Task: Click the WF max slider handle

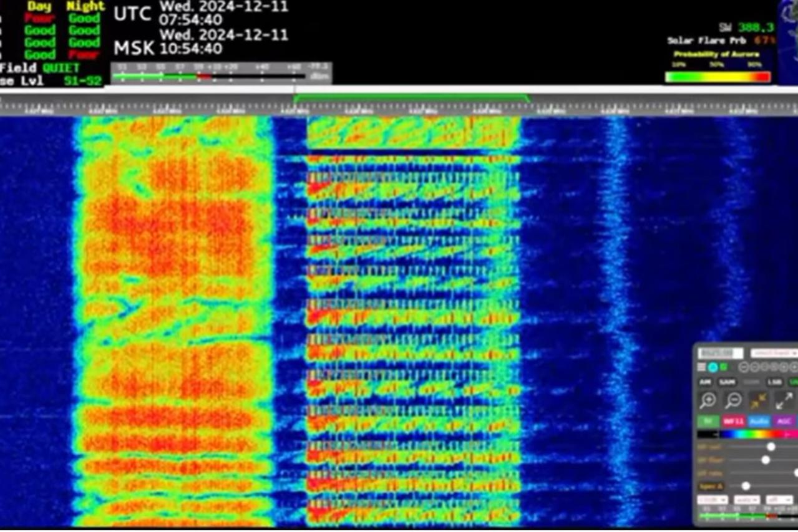Action: 771,447
